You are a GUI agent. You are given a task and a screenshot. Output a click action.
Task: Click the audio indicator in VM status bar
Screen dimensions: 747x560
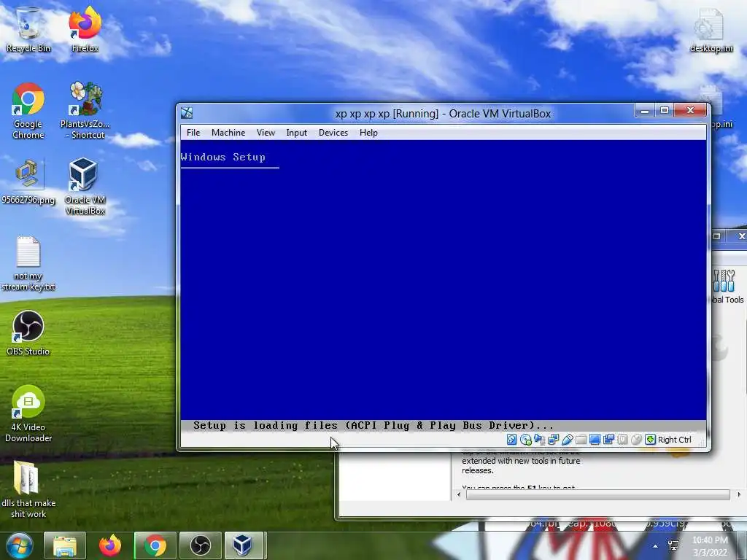(x=539, y=440)
